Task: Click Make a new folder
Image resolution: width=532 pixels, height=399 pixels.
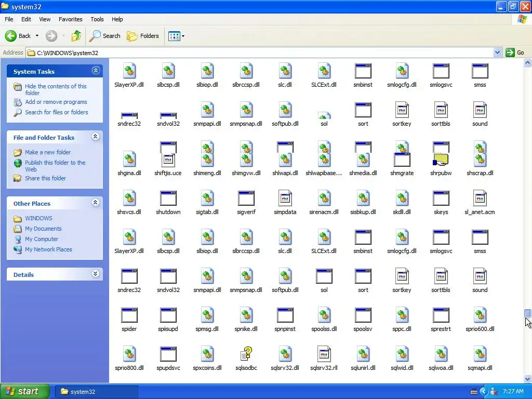Action: 48,152
